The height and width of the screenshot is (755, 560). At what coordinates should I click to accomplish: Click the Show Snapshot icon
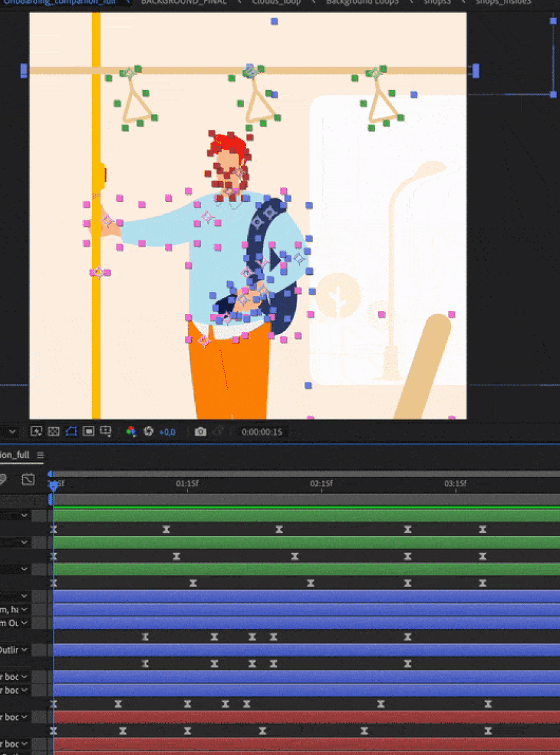click(218, 432)
